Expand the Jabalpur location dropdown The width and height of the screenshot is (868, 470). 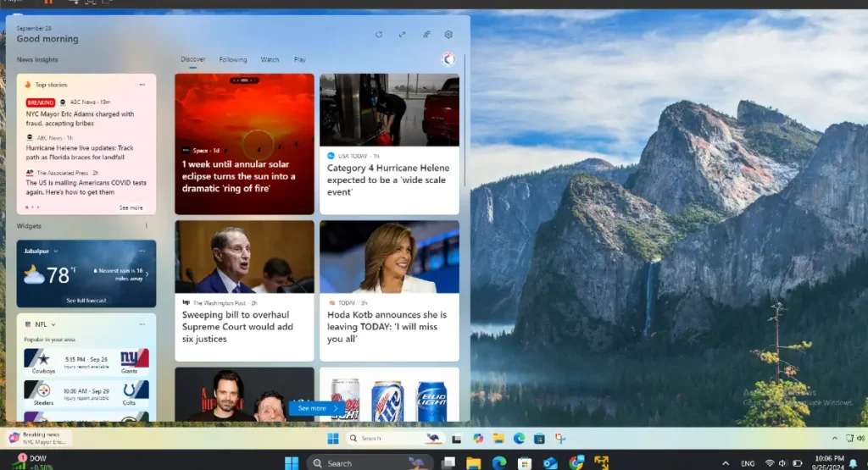tap(55, 251)
